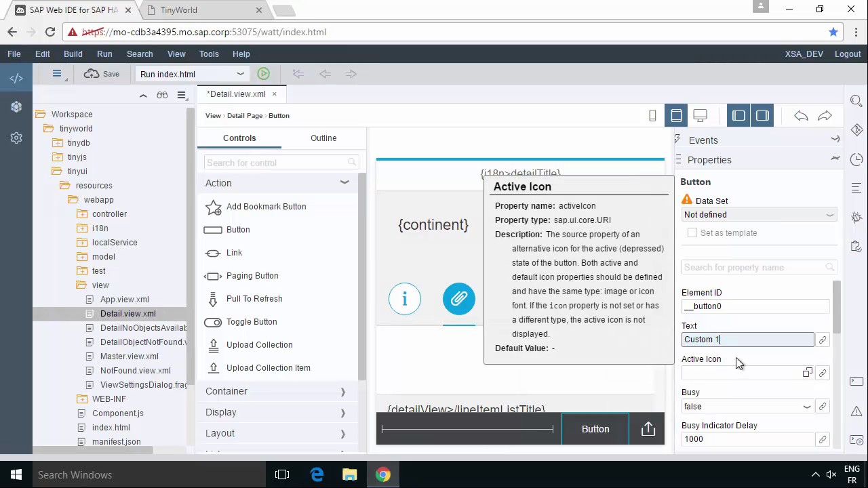
Task: Open the Search pane magnifier icon
Action: coord(856,101)
